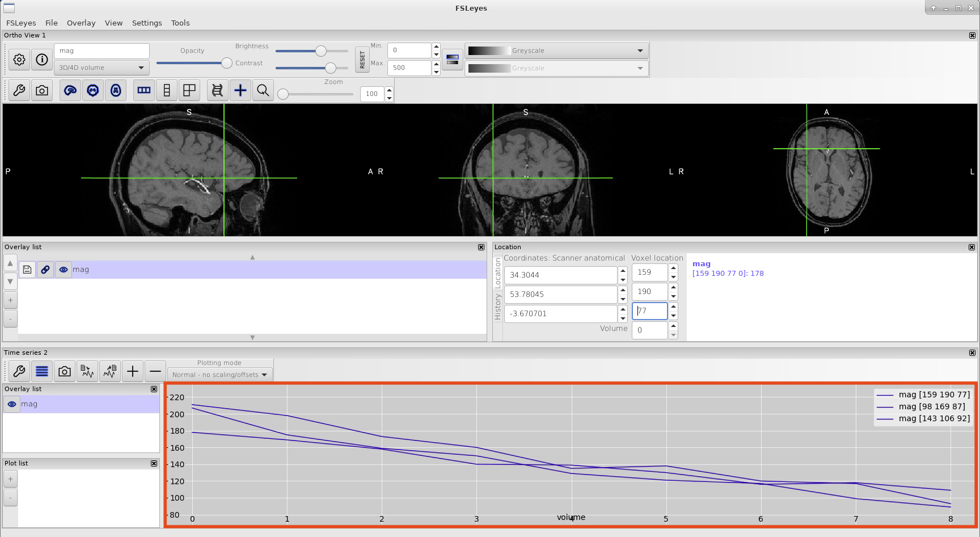Toggle mag eye icon in time series list
This screenshot has width=980, height=537.
12,404
